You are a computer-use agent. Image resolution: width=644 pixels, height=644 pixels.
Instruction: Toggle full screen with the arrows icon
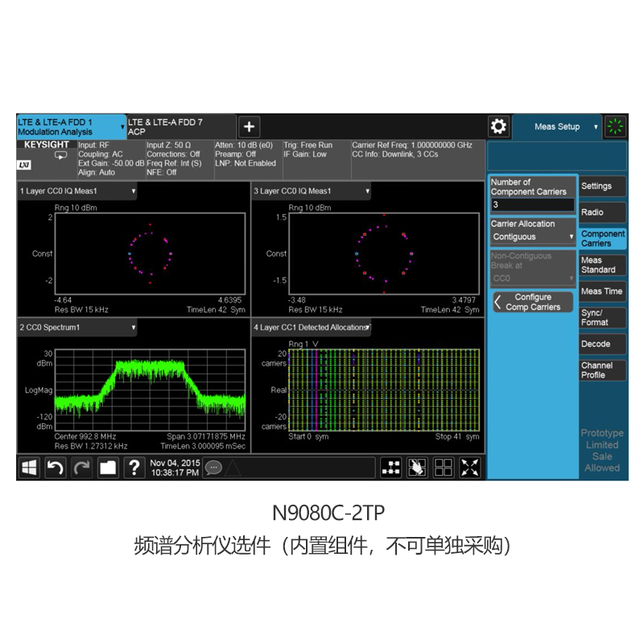(470, 468)
